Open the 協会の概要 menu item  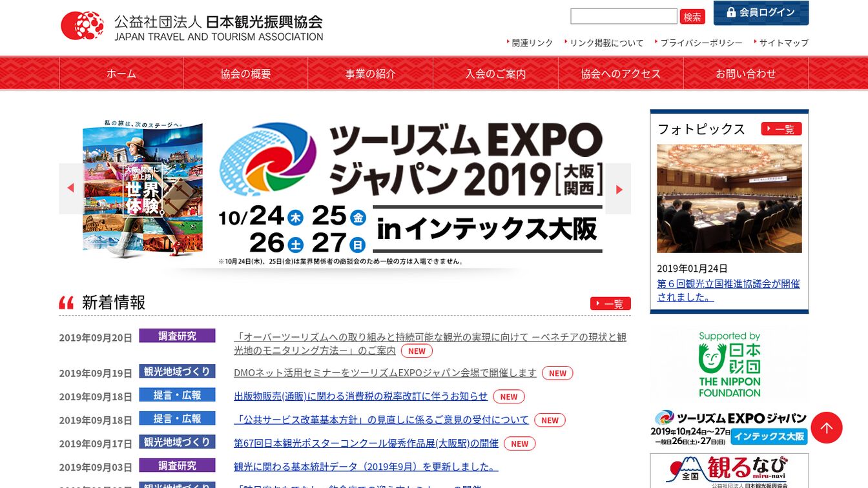point(245,74)
